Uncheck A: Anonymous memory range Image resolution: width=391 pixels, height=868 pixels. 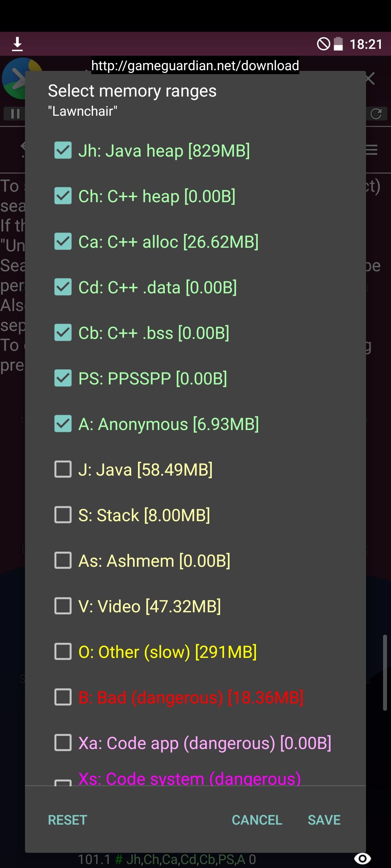pyautogui.click(x=63, y=424)
